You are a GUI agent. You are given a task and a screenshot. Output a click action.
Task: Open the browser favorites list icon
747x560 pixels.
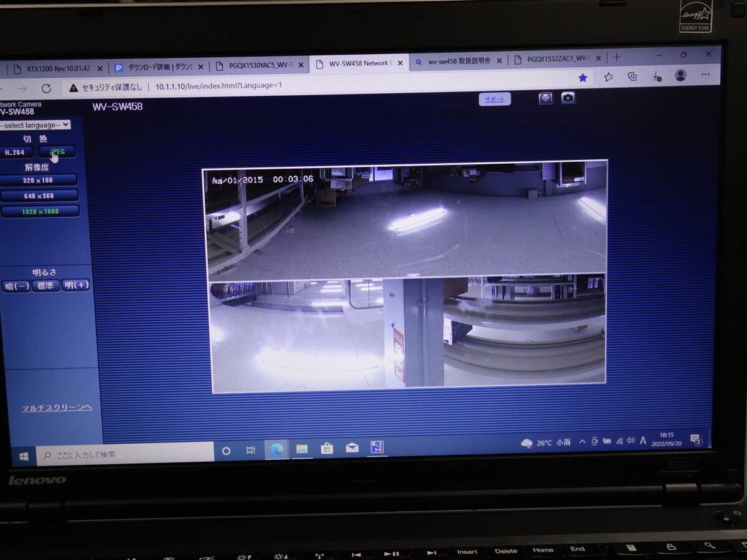608,77
